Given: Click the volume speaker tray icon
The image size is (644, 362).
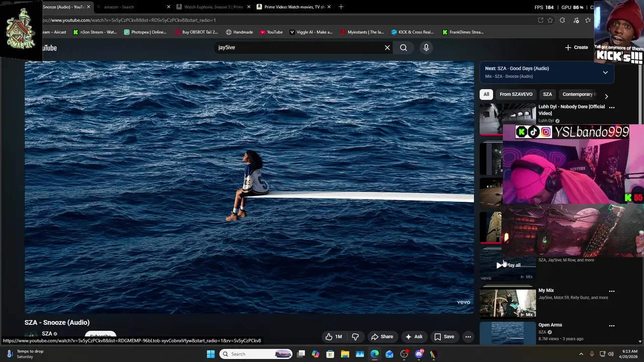Looking at the screenshot, I should [611, 354].
